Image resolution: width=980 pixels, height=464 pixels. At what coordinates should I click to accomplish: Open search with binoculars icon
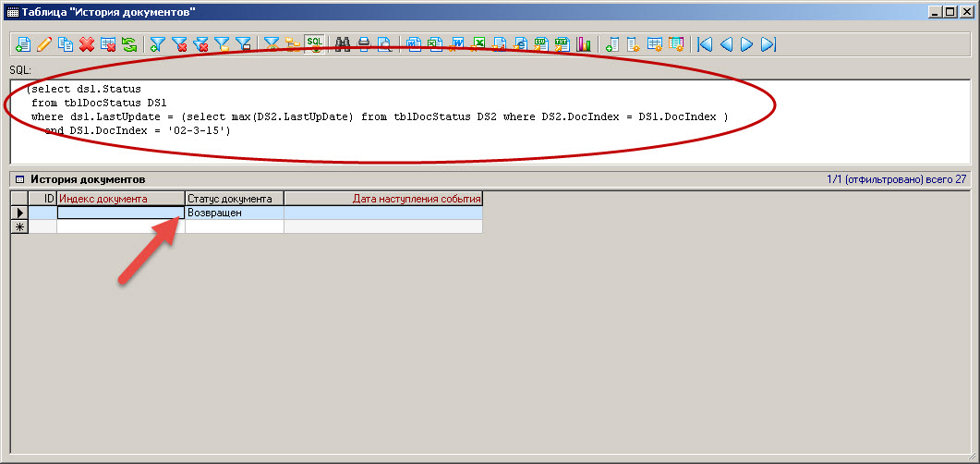point(343,44)
